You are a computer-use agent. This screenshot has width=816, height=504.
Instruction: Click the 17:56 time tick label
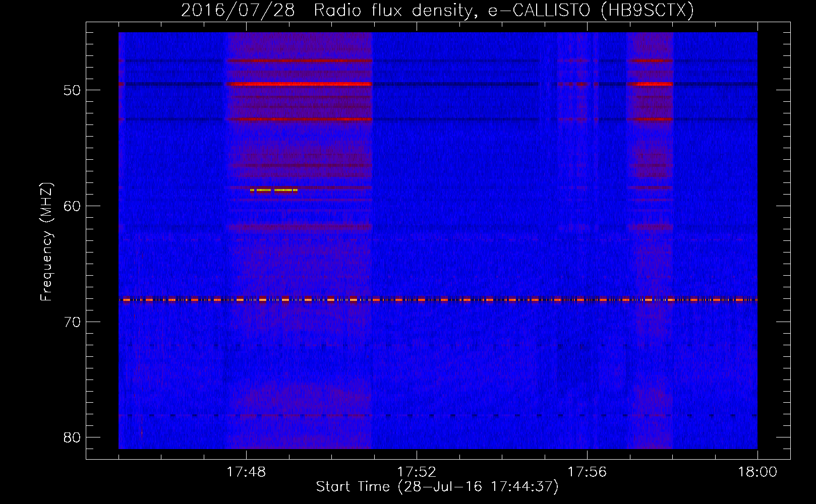587,472
